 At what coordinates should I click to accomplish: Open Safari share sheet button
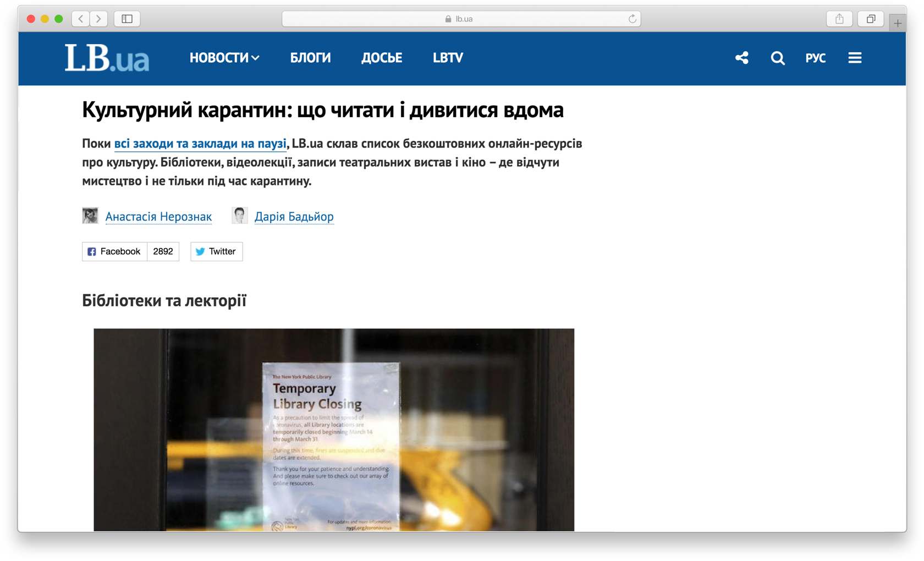tap(839, 19)
